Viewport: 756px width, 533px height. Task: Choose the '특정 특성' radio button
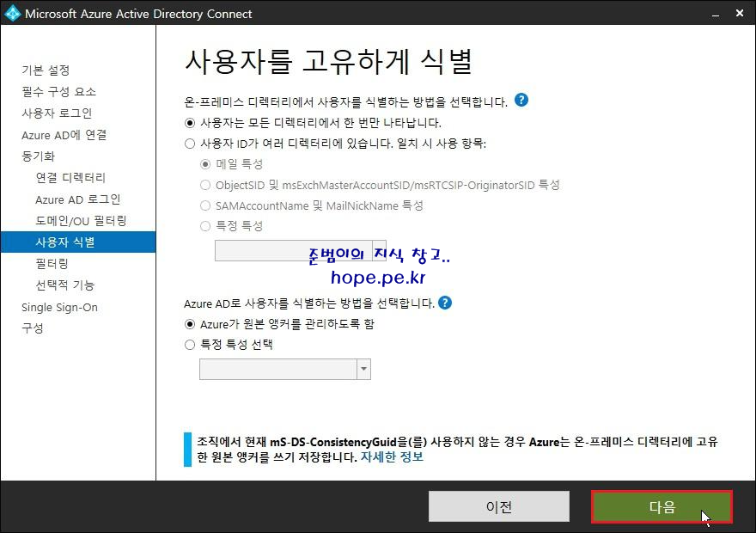(205, 226)
